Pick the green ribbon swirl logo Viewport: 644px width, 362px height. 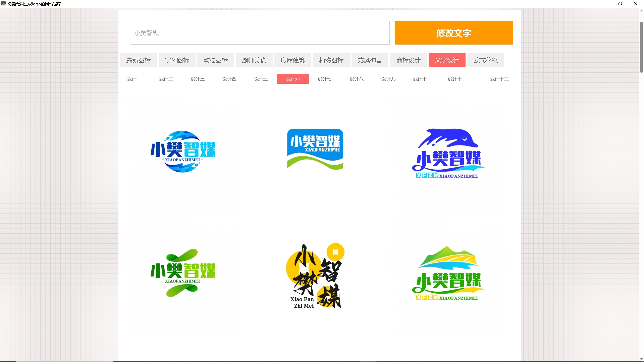click(x=183, y=273)
